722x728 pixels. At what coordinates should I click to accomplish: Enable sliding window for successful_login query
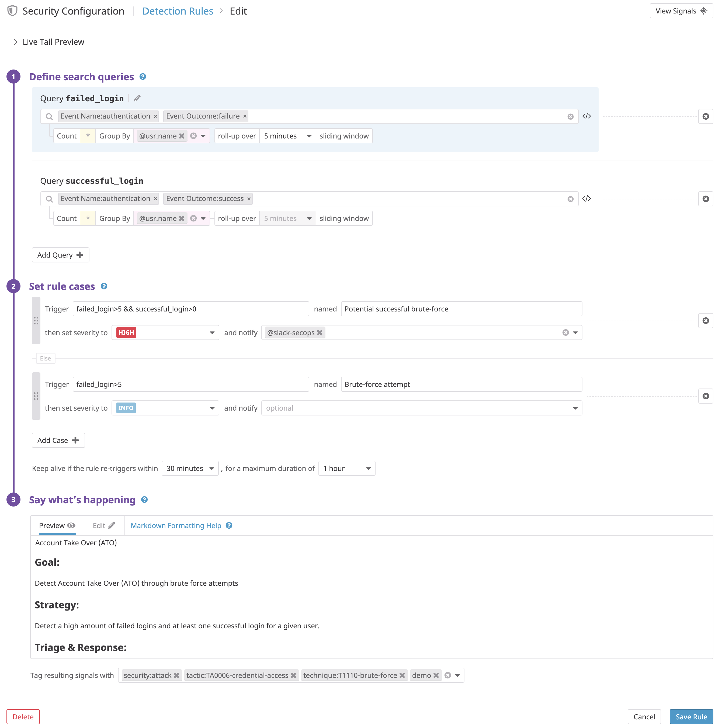point(344,218)
